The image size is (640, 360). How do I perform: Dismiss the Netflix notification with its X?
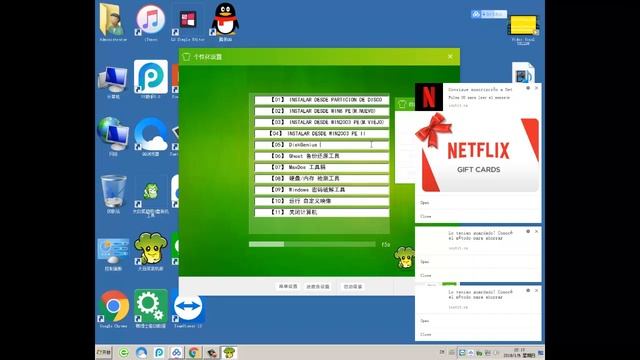pos(536,88)
